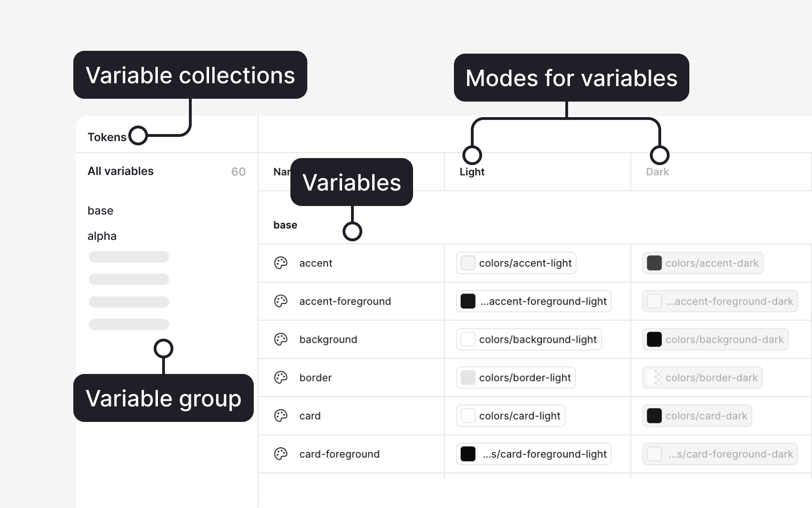Click the palette icon next to border
The image size is (812, 508).
(281, 378)
